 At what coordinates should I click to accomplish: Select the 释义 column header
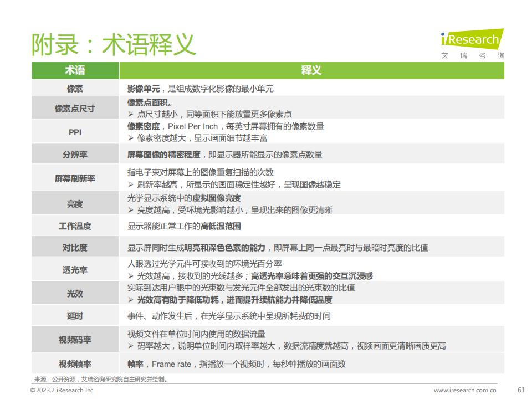coord(311,70)
